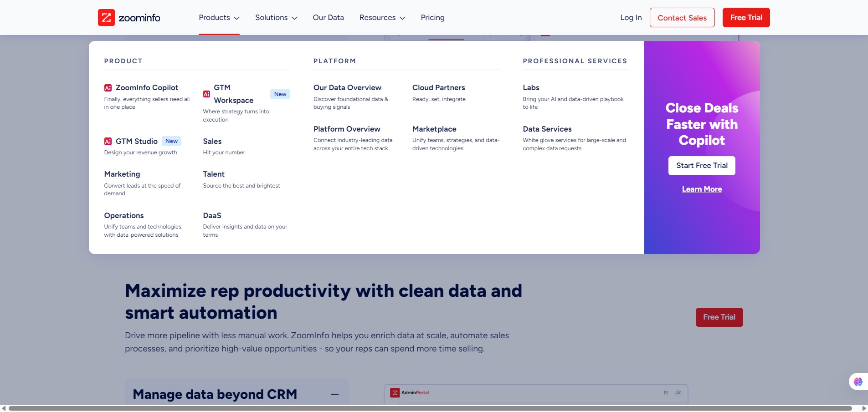Open GTM Studio product link
The height and width of the screenshot is (412, 868).
coord(137,141)
